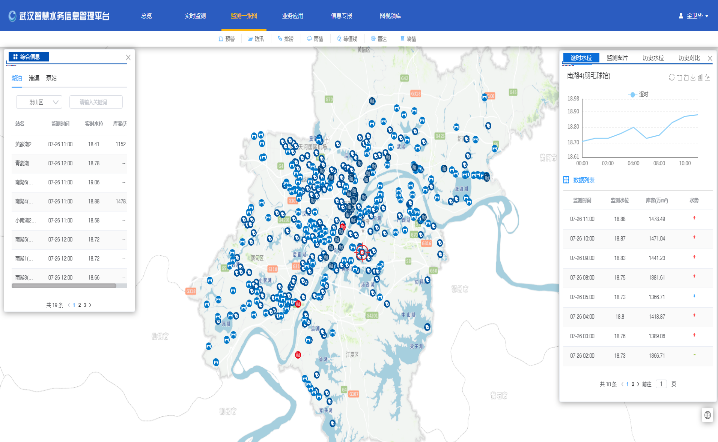The image size is (718, 442).
Task: Click the horizontal scrollbar under the left table
Action: tap(65, 285)
